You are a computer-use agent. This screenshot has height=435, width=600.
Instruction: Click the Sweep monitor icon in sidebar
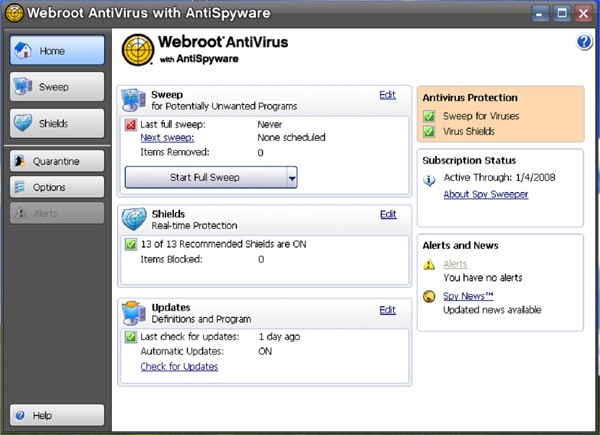(23, 86)
